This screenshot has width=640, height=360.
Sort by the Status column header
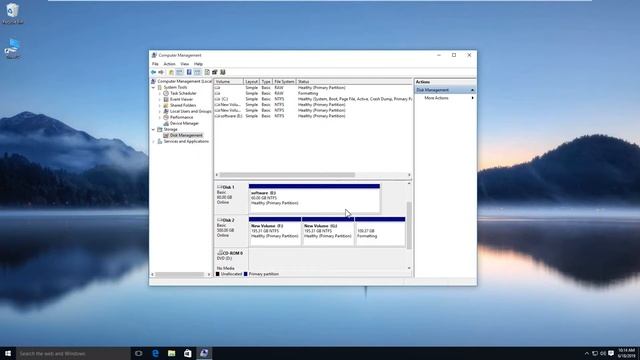tap(354, 82)
